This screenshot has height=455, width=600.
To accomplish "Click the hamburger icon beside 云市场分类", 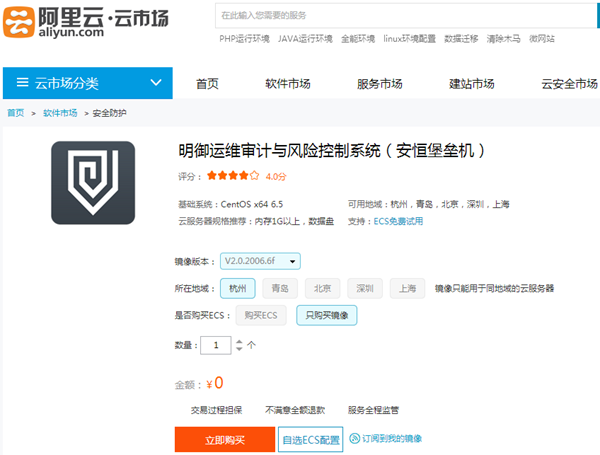I will [x=23, y=82].
